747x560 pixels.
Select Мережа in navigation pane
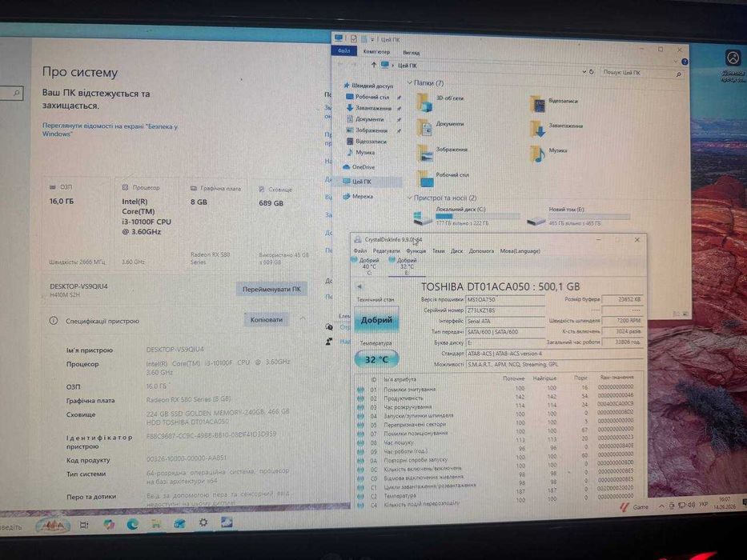[x=358, y=196]
